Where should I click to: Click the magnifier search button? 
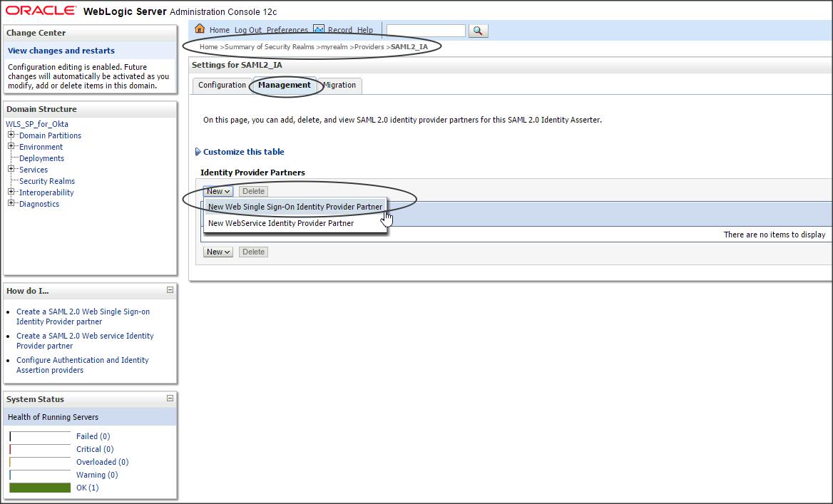pos(478,31)
